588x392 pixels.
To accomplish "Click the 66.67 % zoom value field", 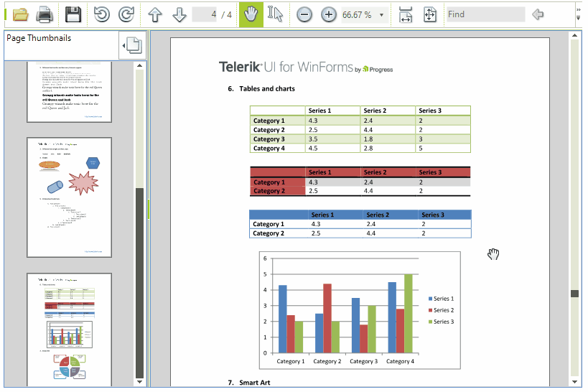I will click(x=358, y=15).
